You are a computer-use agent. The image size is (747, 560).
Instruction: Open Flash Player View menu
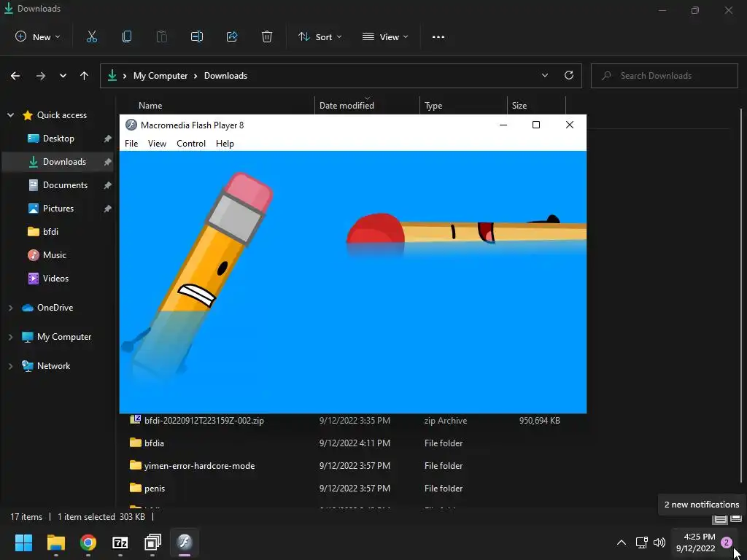pos(157,144)
